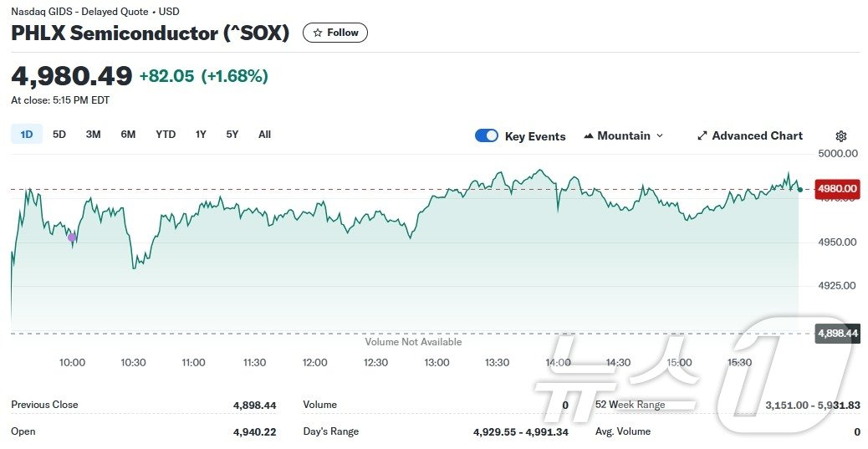Screen dimensions: 868x449
Task: Click the star icon in Follow button
Action: pyautogui.click(x=318, y=33)
